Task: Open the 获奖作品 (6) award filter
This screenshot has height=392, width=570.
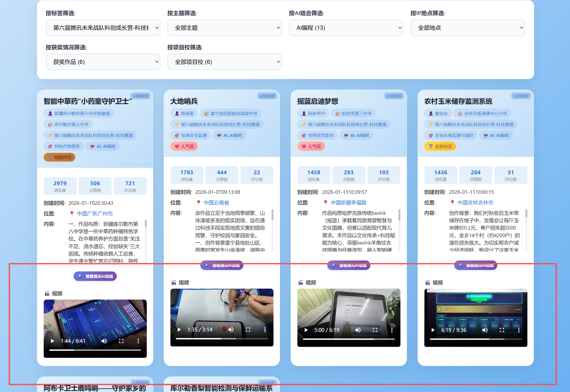Action: (103, 62)
